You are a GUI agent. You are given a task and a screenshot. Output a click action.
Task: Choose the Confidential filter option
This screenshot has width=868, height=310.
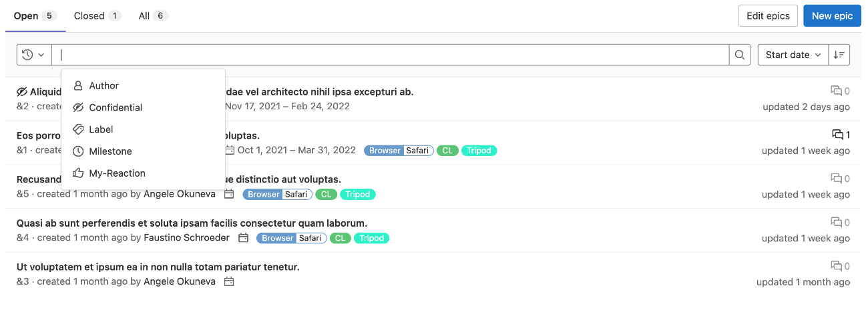pyautogui.click(x=116, y=107)
